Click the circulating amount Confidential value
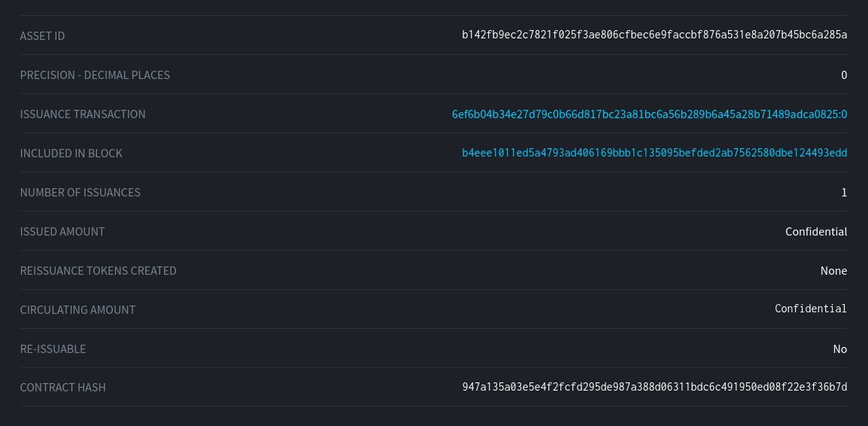The image size is (868, 426). point(811,309)
